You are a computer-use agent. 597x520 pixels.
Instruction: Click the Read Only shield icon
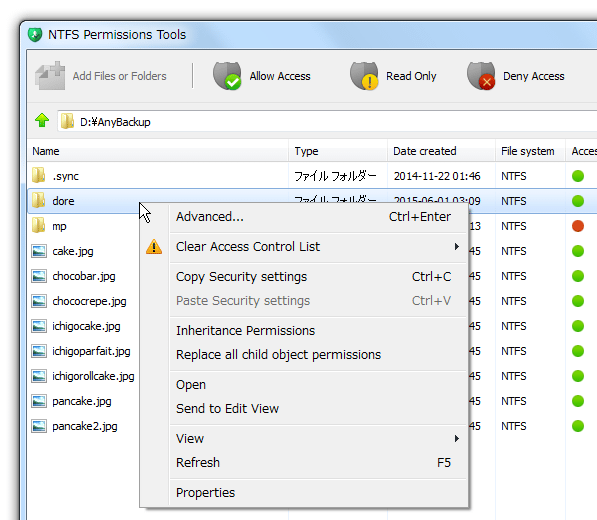pos(364,76)
